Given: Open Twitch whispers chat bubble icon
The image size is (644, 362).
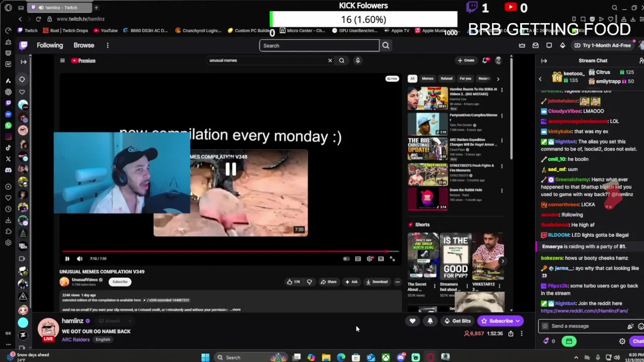Looking at the screenshot, I should click(x=549, y=45).
